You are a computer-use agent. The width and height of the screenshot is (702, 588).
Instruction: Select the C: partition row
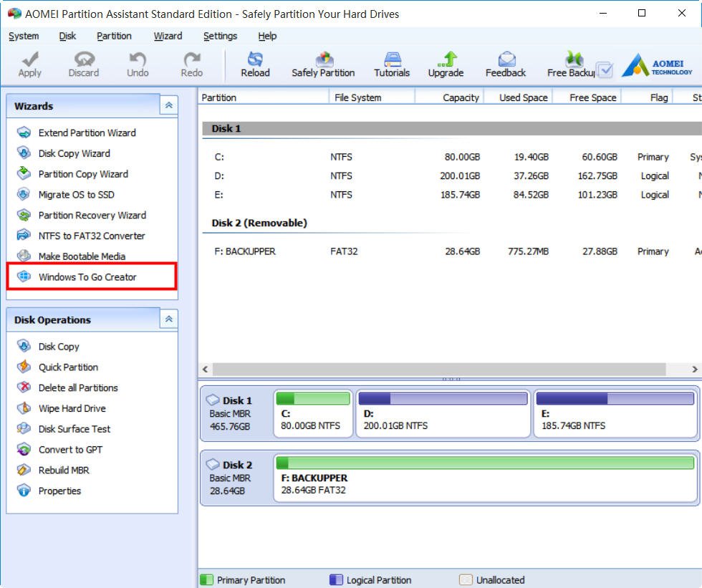(x=452, y=157)
